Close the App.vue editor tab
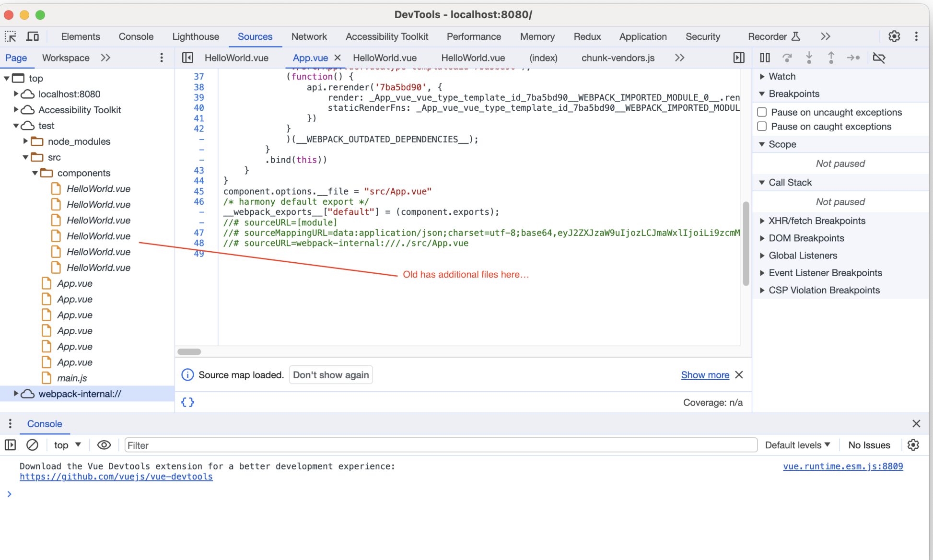This screenshot has width=933, height=560. [x=338, y=58]
